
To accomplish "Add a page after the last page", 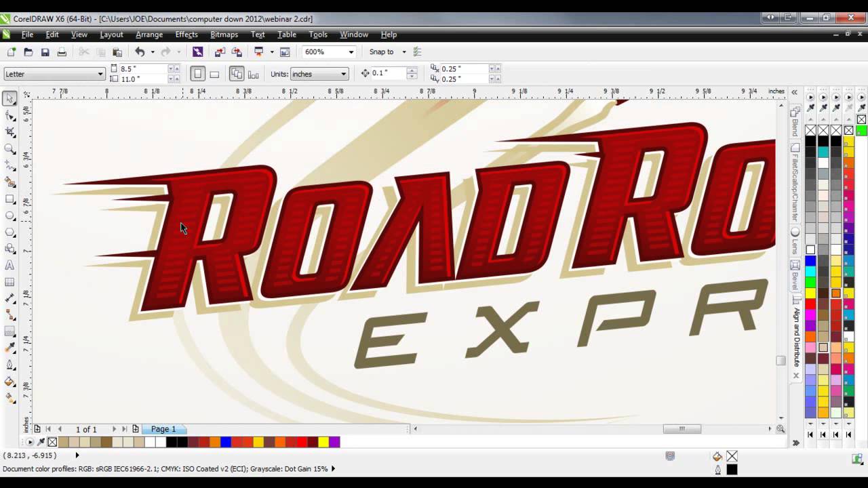I will click(x=136, y=429).
